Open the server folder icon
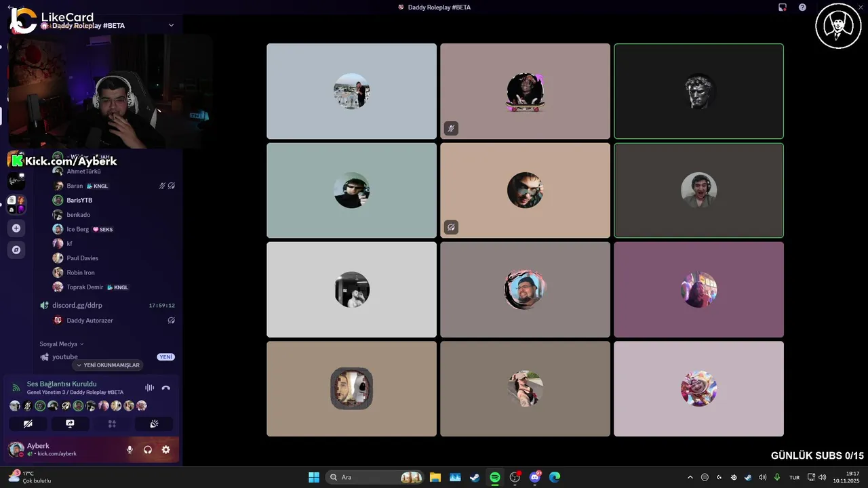Screen dimensions: 868x488 [x=16, y=204]
